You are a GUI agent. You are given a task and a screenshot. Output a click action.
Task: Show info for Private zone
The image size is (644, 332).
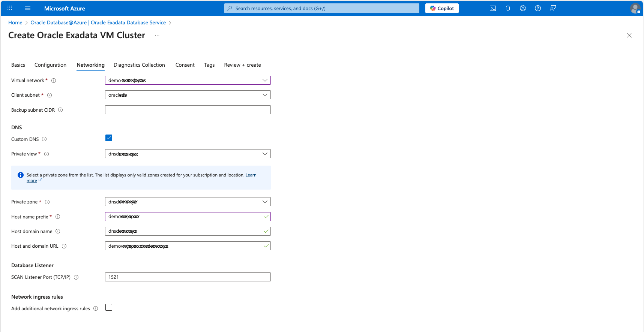click(47, 202)
